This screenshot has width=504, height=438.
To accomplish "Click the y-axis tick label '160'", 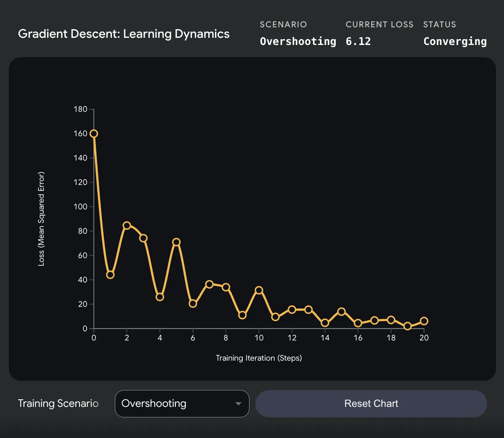I will pyautogui.click(x=80, y=134).
